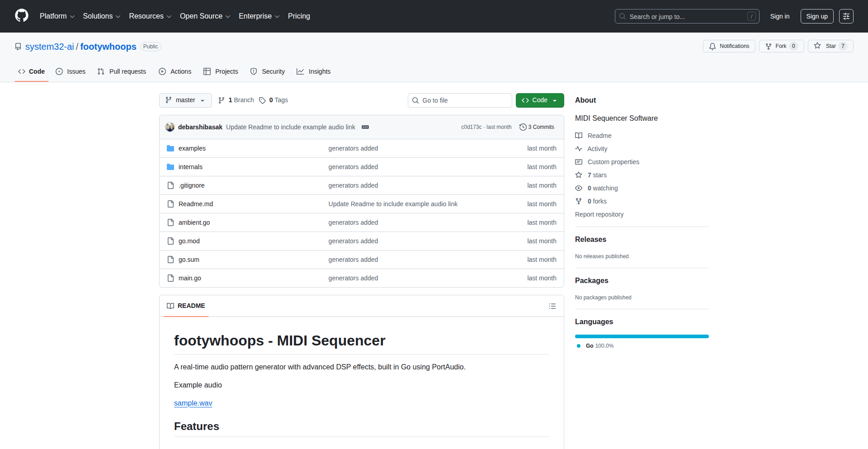Open the README outline icon
Screen dimensions: 868x449
click(552, 306)
